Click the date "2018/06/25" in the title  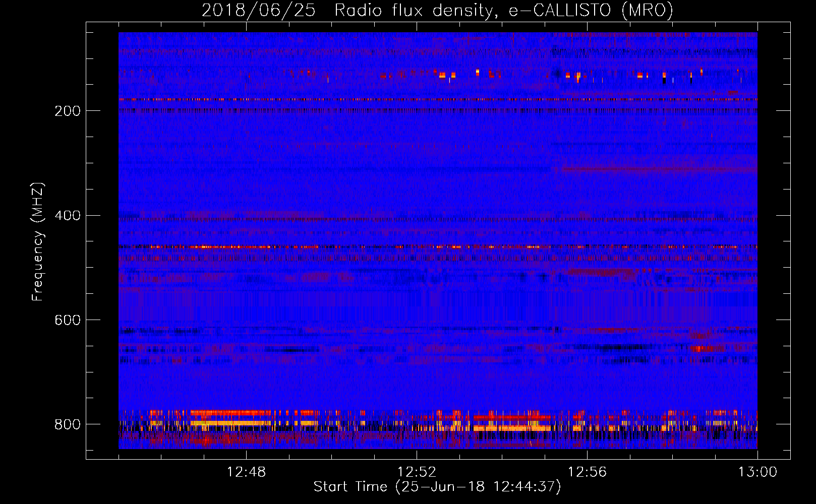[x=259, y=11]
